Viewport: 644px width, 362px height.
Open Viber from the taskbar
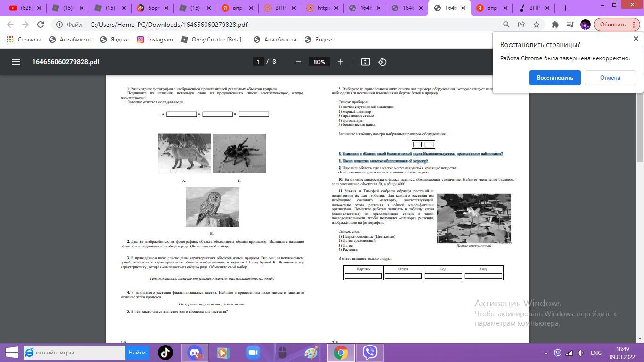[370, 353]
